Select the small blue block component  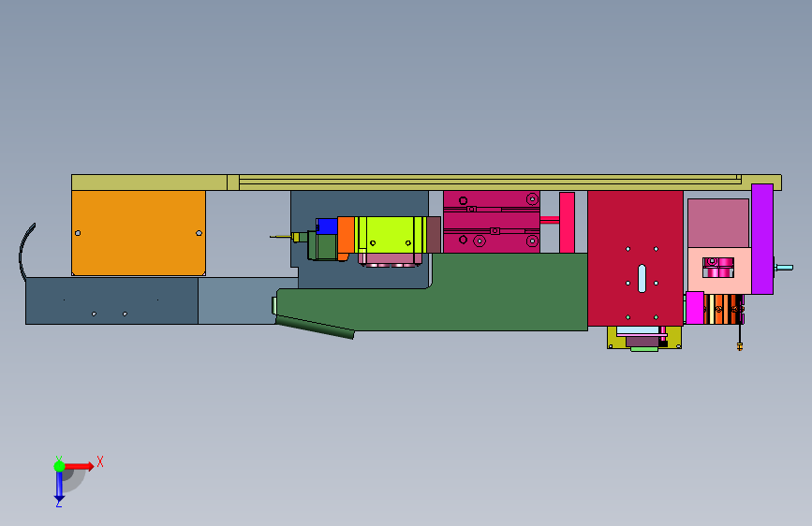click(327, 226)
